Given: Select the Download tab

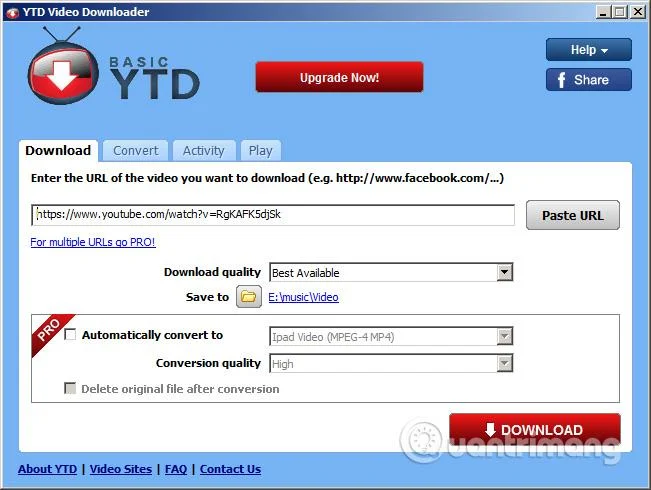Looking at the screenshot, I should tap(58, 150).
